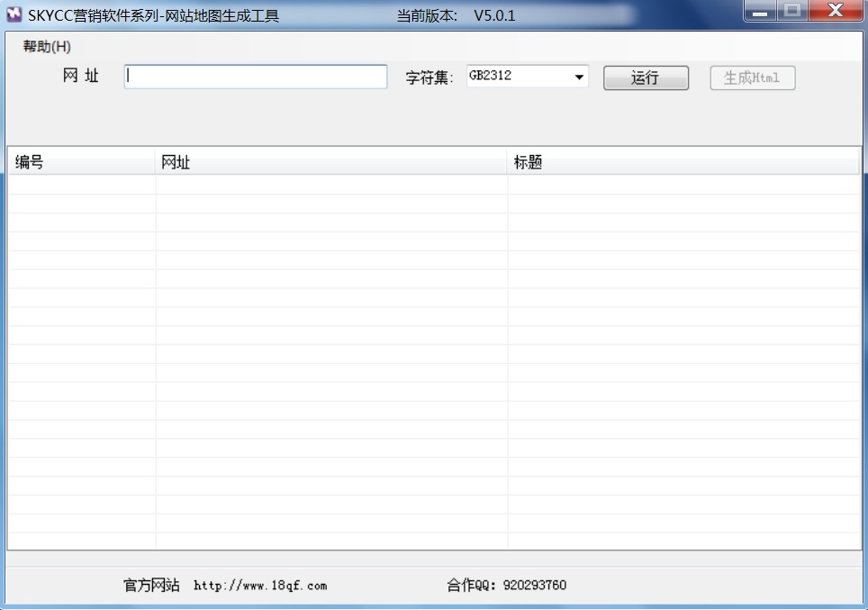Minimize the window
Screen dimensions: 868x610
pos(760,11)
